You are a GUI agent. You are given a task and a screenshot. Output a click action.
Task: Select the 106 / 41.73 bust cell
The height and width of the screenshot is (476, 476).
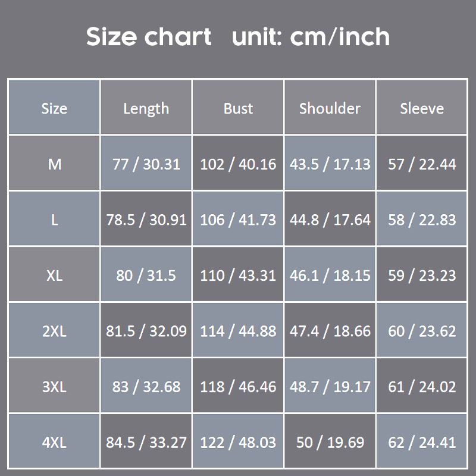tap(238, 220)
